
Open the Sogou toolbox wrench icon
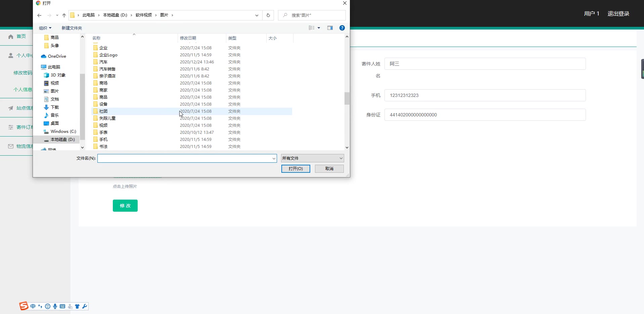[x=85, y=306]
